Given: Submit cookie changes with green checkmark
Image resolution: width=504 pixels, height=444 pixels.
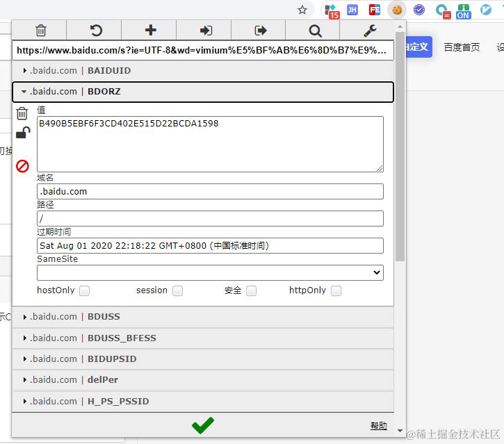Looking at the screenshot, I should (x=202, y=425).
